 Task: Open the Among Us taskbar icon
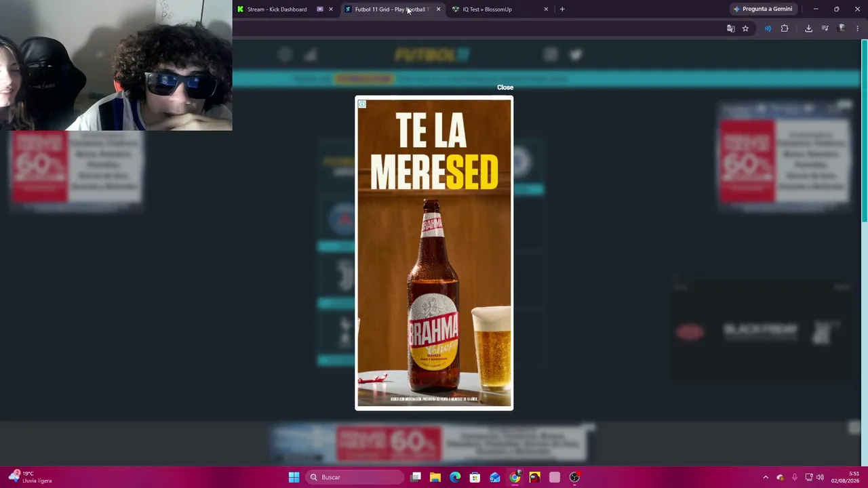coord(534,477)
